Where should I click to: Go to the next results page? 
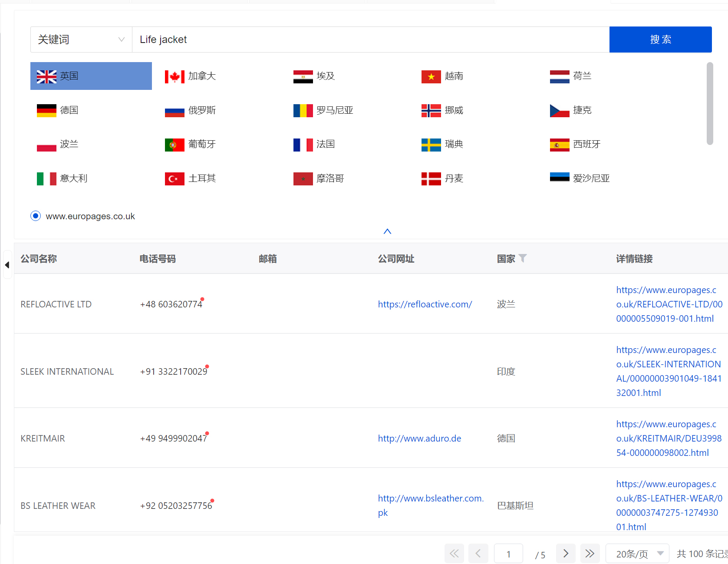pyautogui.click(x=566, y=554)
